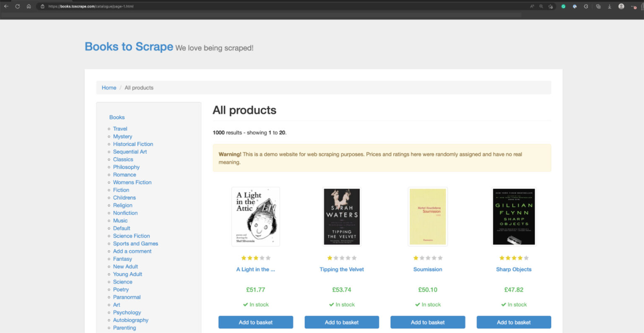Open the Mystery category
This screenshot has height=333, width=644.
(x=122, y=136)
